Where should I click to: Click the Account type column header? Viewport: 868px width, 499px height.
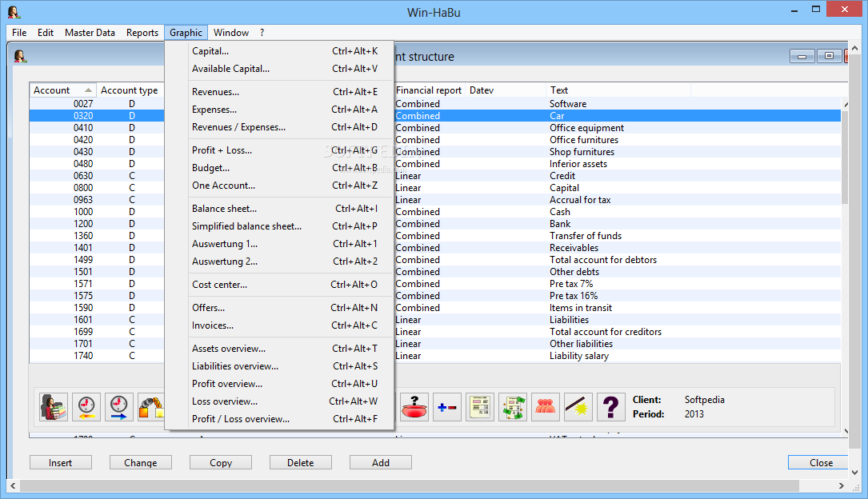130,90
